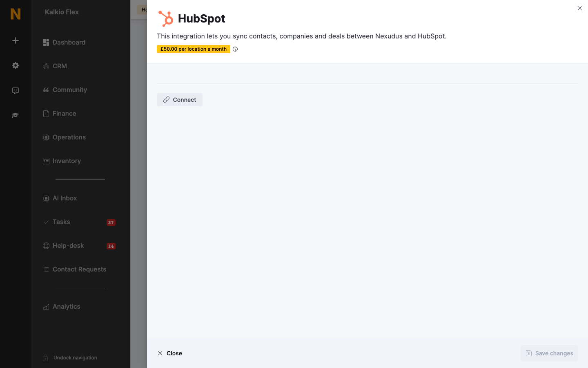
Task: Click the bottom Close button
Action: point(170,353)
